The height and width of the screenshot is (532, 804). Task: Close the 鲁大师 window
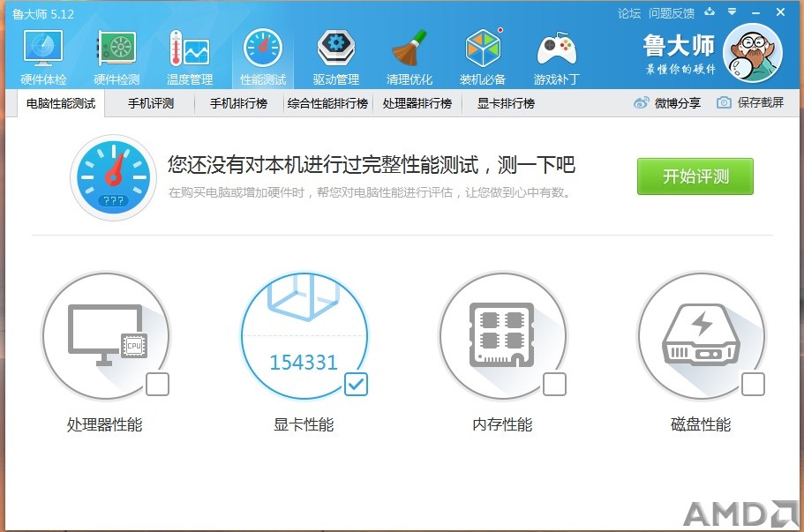pos(780,11)
